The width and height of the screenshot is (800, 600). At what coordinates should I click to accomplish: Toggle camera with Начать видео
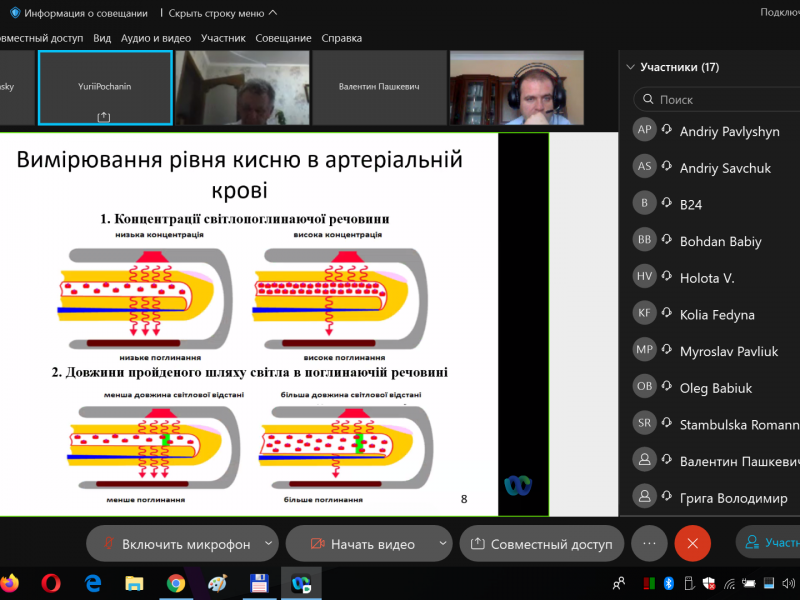tap(360, 544)
